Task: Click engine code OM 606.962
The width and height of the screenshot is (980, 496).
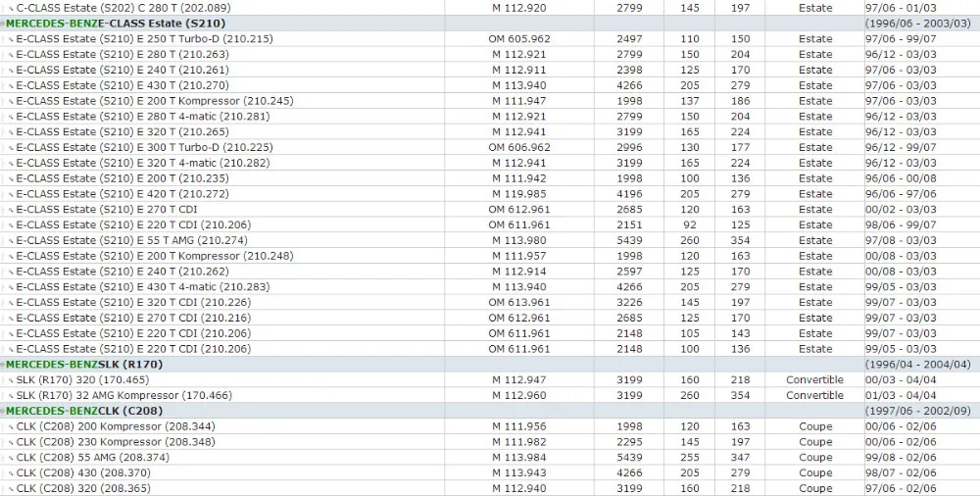Action: 519,148
